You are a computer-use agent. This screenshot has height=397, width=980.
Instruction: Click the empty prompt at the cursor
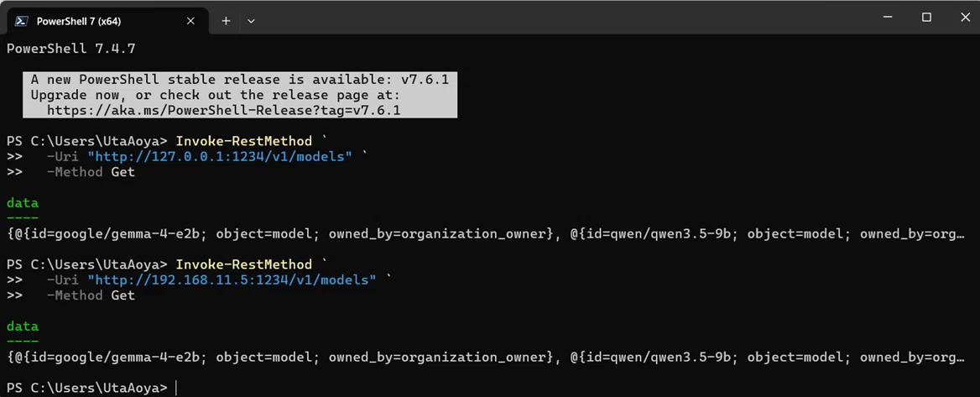(176, 389)
